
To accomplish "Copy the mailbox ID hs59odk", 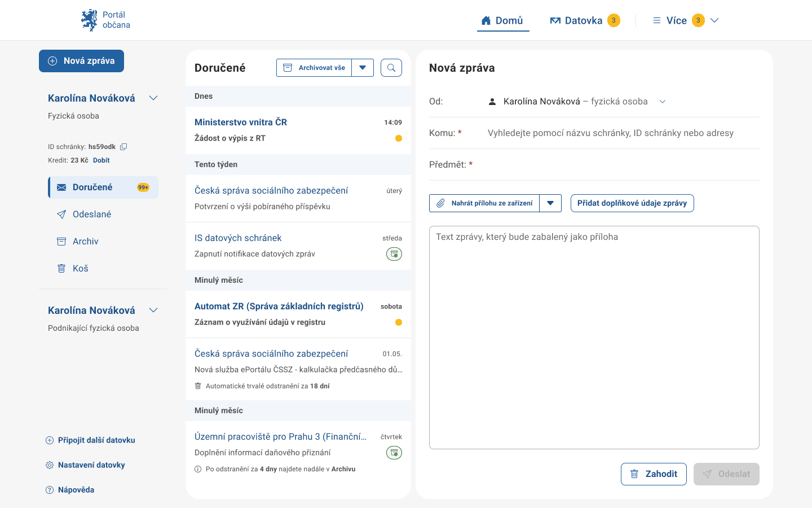I will pos(123,147).
